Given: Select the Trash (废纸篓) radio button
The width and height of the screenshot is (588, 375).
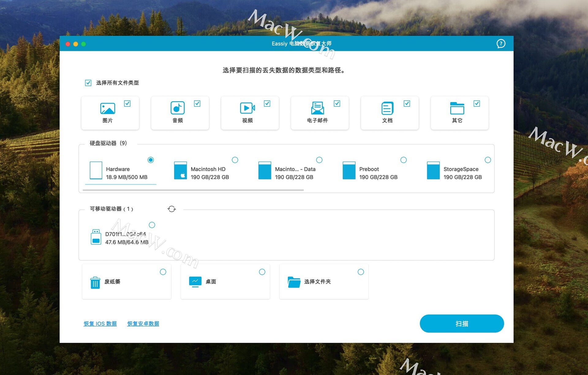Looking at the screenshot, I should pyautogui.click(x=163, y=272).
